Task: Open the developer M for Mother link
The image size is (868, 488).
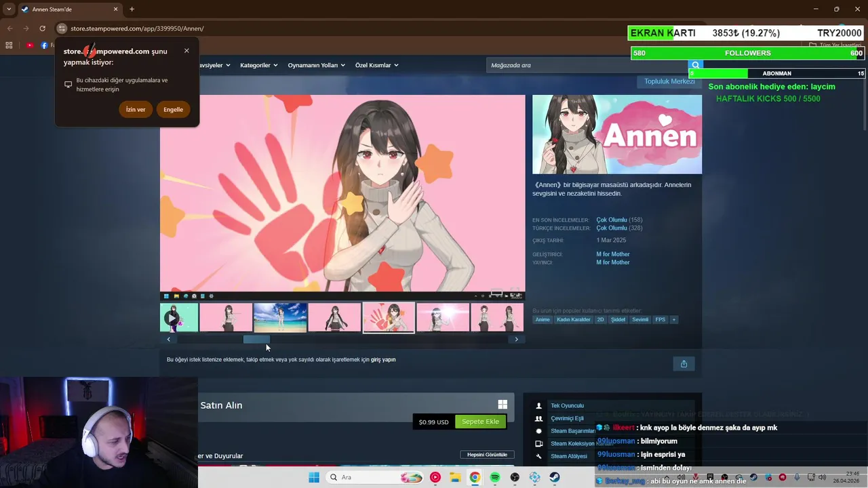Action: (613, 254)
